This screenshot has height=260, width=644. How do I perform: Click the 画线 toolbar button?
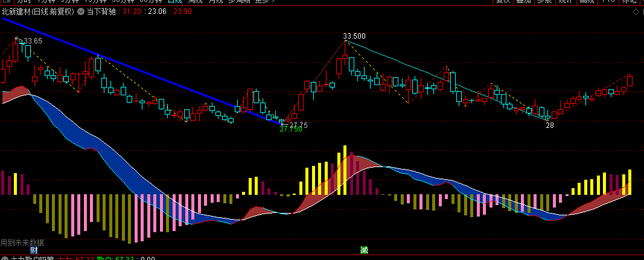tap(587, 2)
